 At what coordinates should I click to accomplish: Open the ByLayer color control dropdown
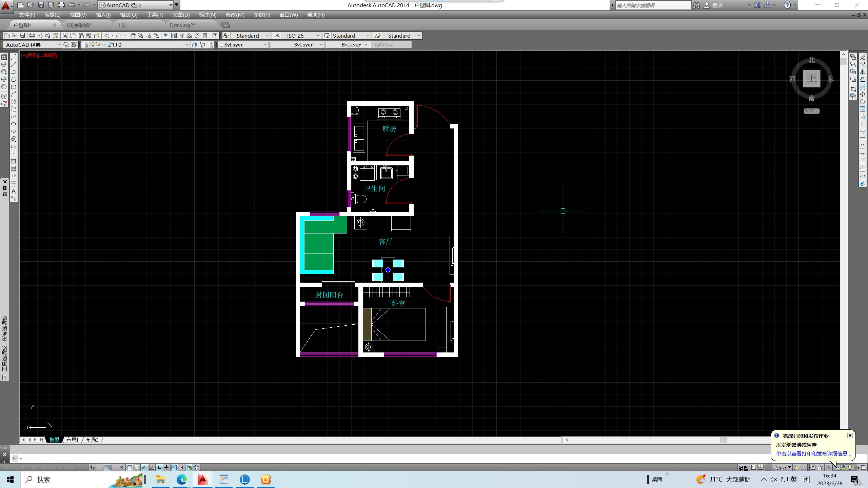click(265, 45)
